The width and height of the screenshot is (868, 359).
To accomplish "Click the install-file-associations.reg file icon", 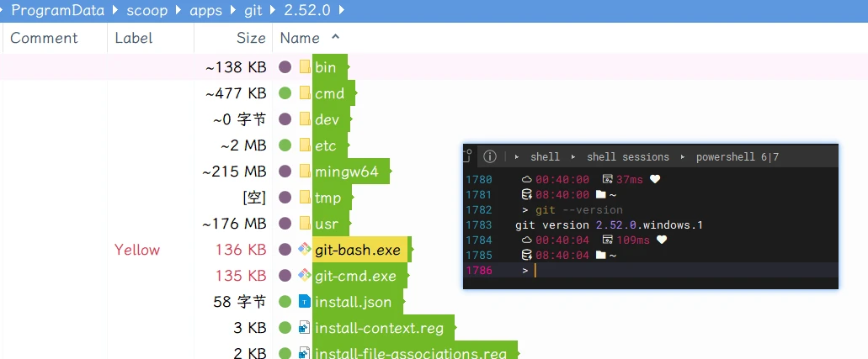I will [305, 353].
